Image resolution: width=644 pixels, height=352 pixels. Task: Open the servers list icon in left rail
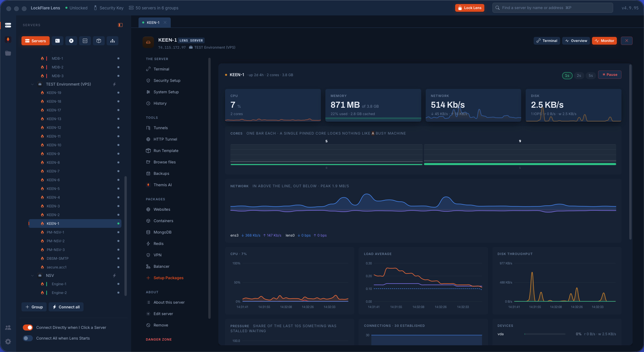8,25
